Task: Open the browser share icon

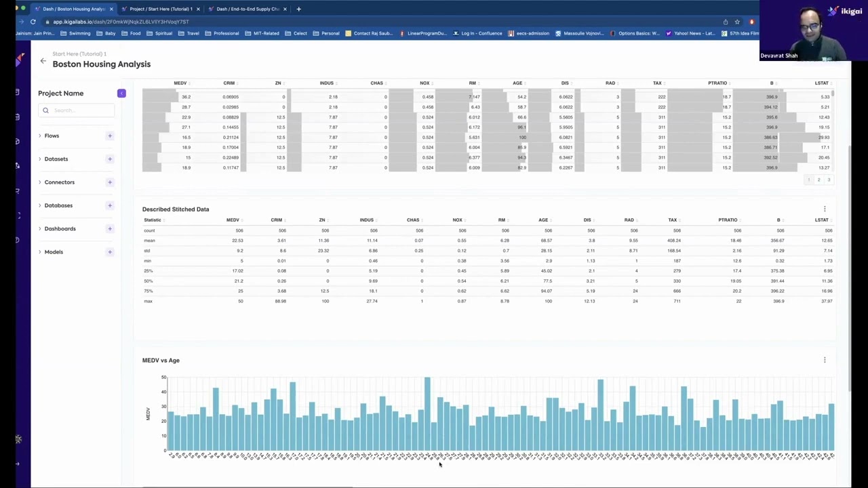Action: [726, 22]
